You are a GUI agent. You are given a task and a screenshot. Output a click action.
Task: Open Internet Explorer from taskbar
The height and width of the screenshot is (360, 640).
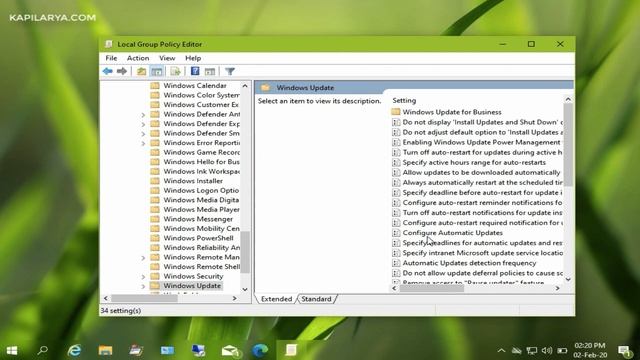[x=74, y=350]
